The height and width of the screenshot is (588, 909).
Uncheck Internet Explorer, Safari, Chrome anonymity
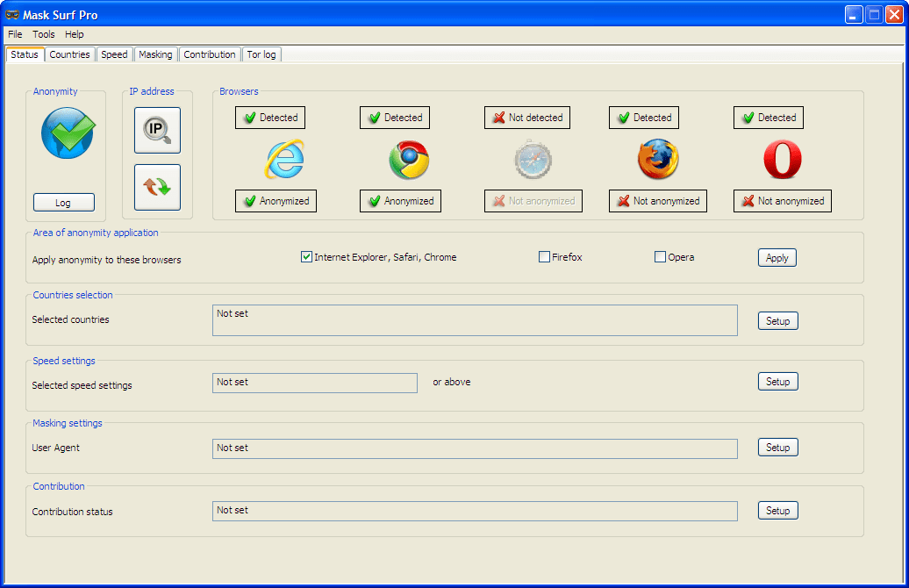click(306, 256)
